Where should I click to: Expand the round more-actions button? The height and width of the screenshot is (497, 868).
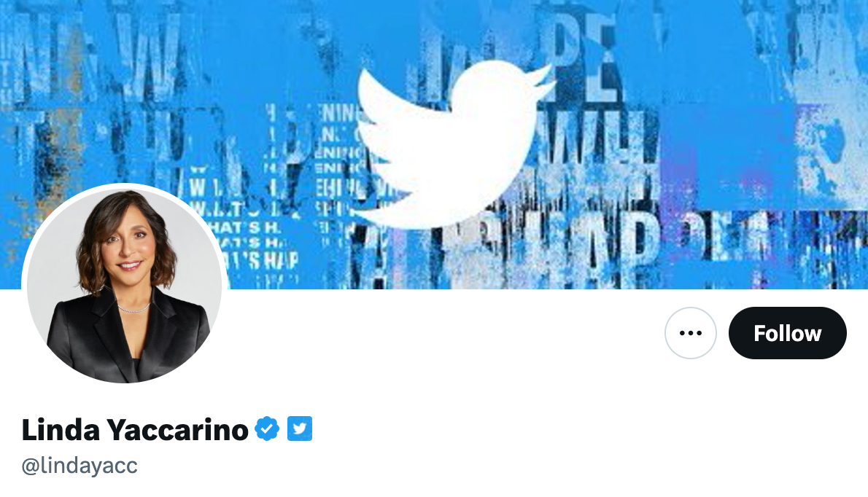click(690, 333)
